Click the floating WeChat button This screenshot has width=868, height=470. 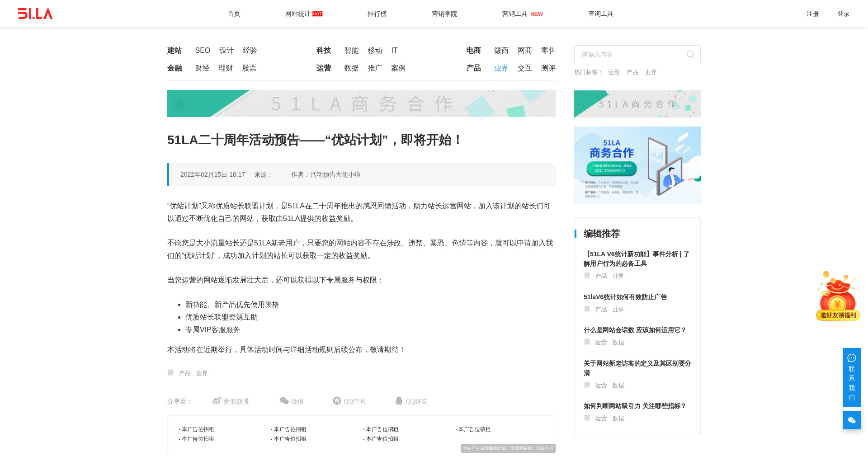click(x=851, y=420)
